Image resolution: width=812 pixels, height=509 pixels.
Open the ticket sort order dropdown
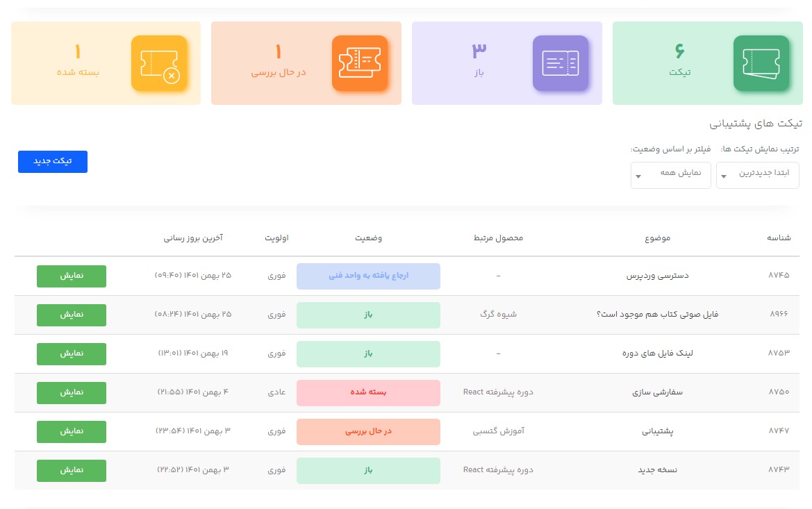click(757, 175)
